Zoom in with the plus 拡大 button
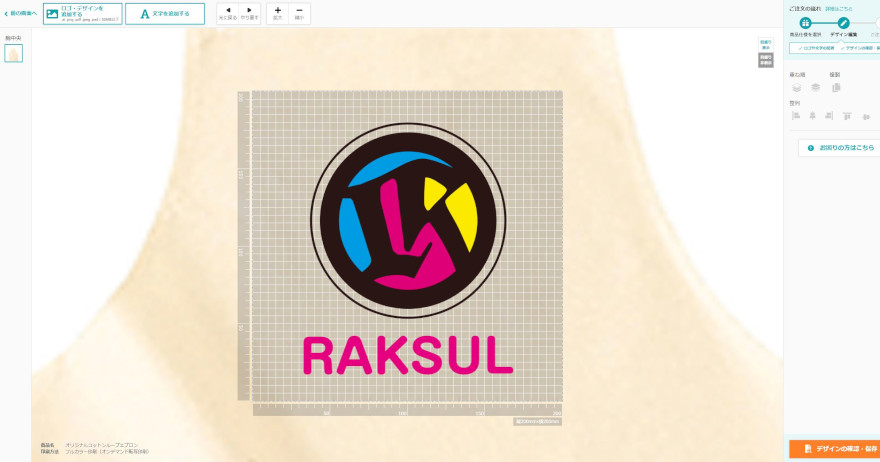880x462 pixels. click(x=277, y=13)
